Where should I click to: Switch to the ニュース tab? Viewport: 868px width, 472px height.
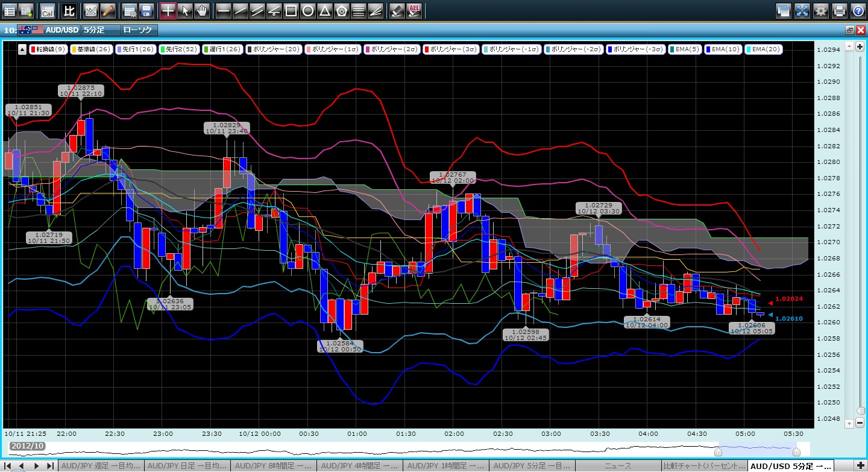click(618, 466)
